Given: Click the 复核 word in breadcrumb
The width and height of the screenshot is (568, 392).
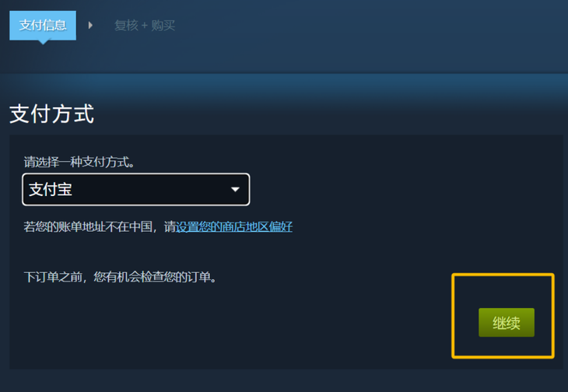Looking at the screenshot, I should coord(126,26).
